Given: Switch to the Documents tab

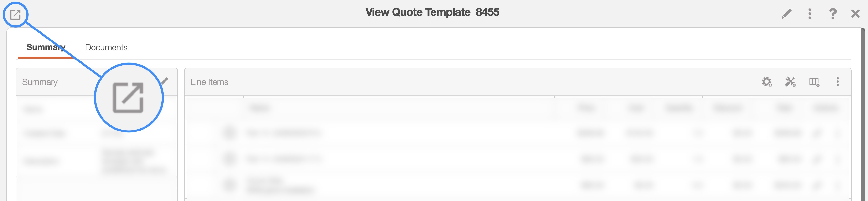Looking at the screenshot, I should point(106,48).
